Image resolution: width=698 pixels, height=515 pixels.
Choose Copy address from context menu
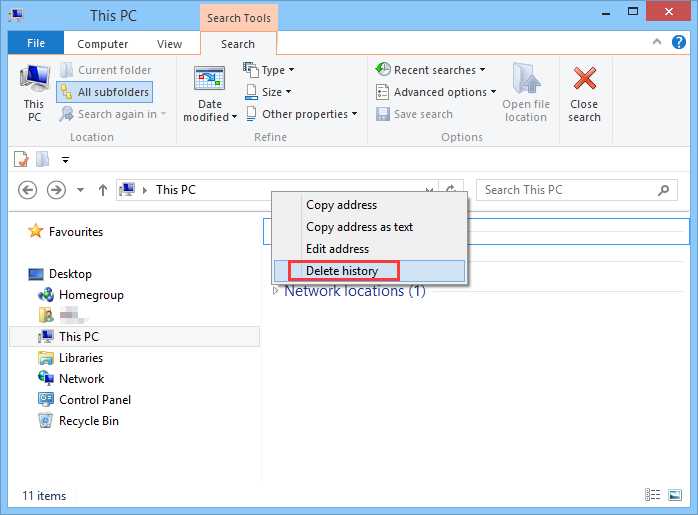click(369, 205)
